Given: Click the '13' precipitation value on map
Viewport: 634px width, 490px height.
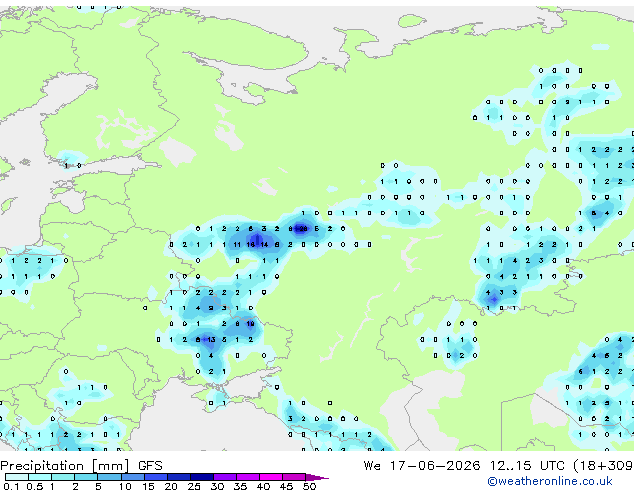Looking at the screenshot, I should coord(211,340).
